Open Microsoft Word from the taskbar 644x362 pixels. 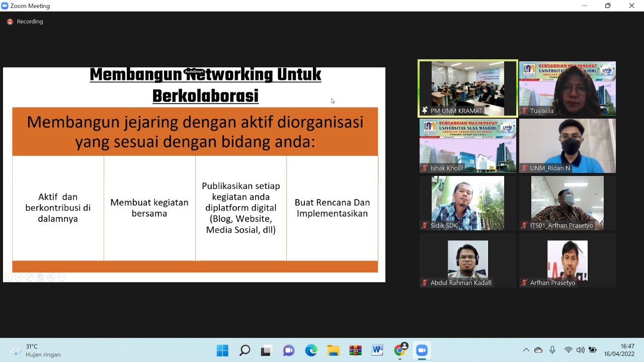[377, 350]
